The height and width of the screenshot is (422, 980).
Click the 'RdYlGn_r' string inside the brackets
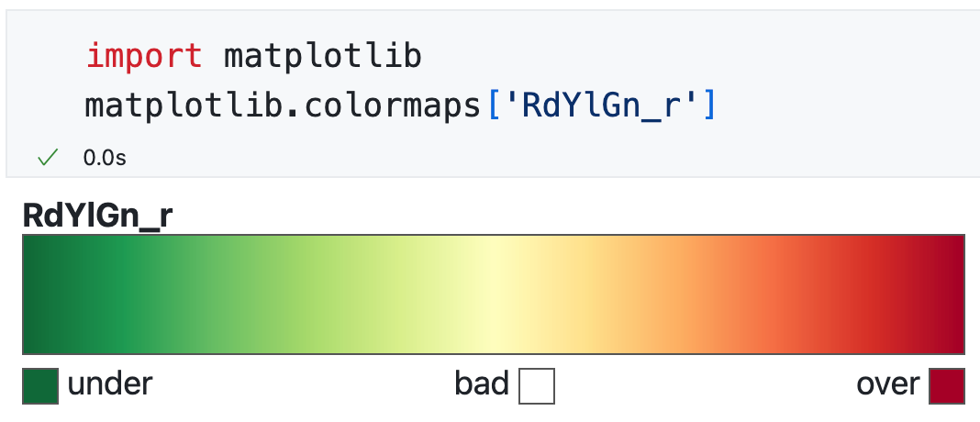pyautogui.click(x=601, y=106)
